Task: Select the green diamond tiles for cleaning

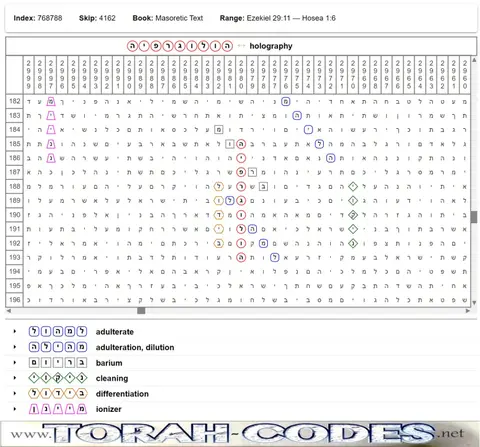Action: tap(58, 378)
